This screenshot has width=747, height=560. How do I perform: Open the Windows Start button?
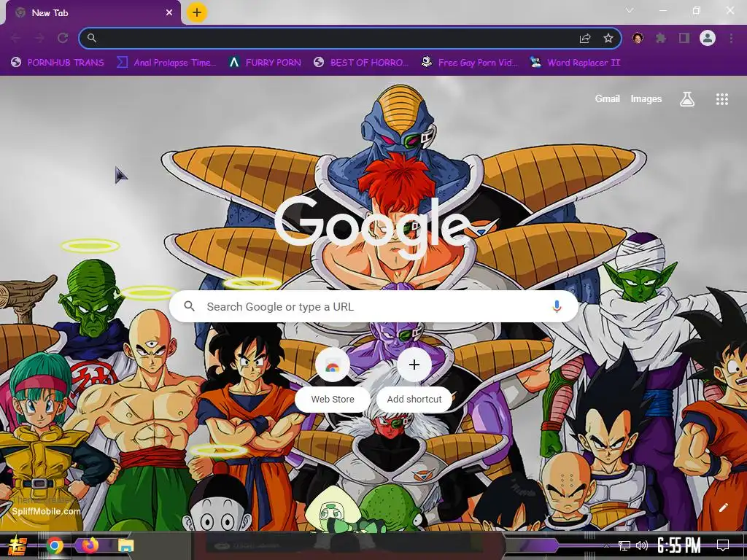[18, 545]
